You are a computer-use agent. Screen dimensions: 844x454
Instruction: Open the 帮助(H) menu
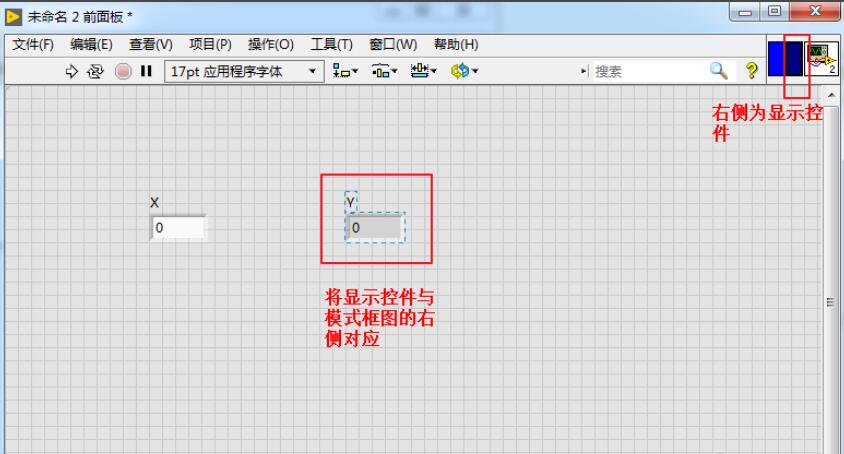pos(456,44)
